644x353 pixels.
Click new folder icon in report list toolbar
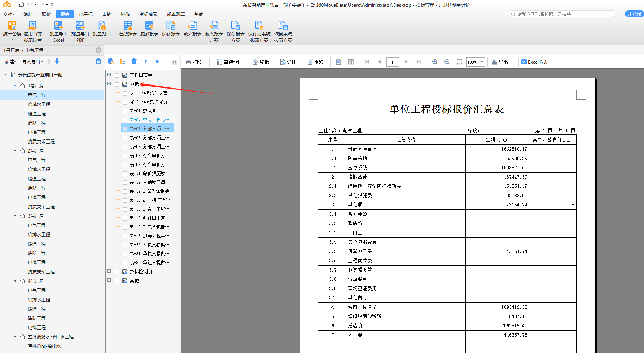click(123, 61)
